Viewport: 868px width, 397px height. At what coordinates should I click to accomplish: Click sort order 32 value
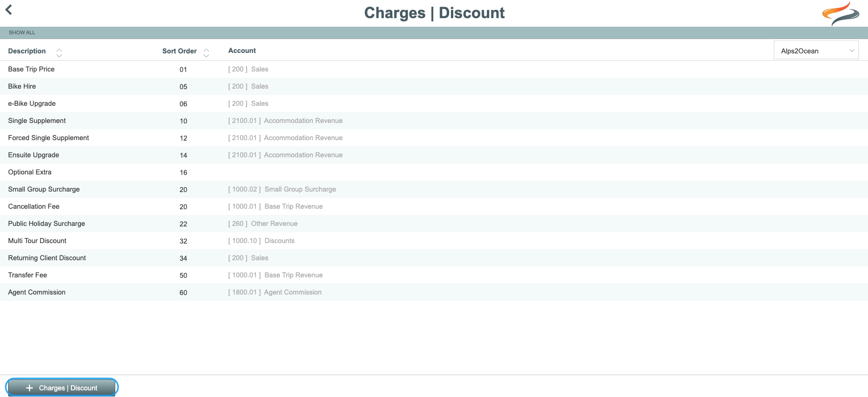(183, 241)
